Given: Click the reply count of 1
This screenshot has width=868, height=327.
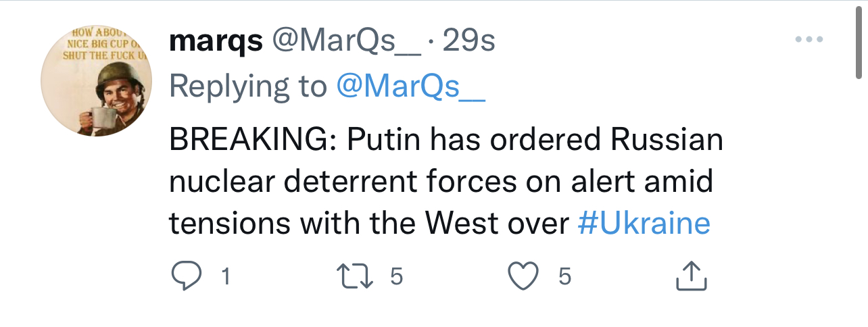Looking at the screenshot, I should point(226,277).
